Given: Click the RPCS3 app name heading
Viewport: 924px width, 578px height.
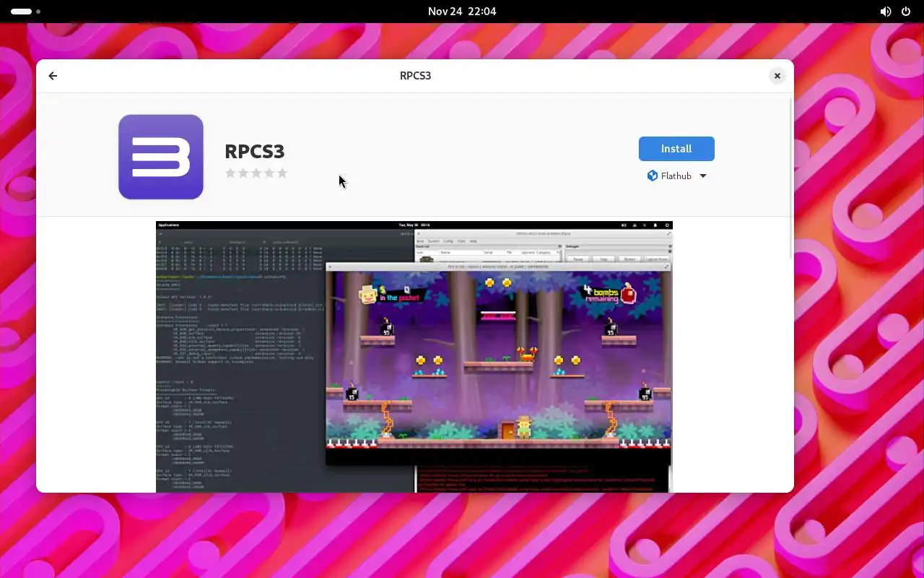Looking at the screenshot, I should pyautogui.click(x=255, y=151).
